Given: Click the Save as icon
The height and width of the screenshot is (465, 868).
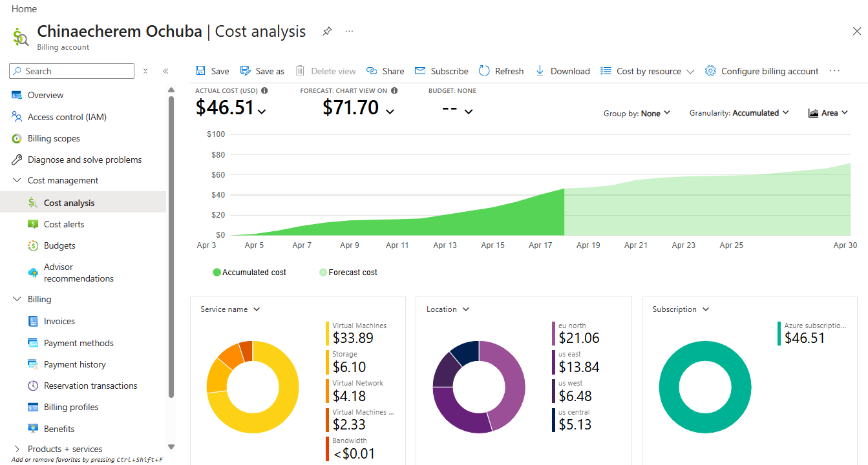Looking at the screenshot, I should 246,71.
